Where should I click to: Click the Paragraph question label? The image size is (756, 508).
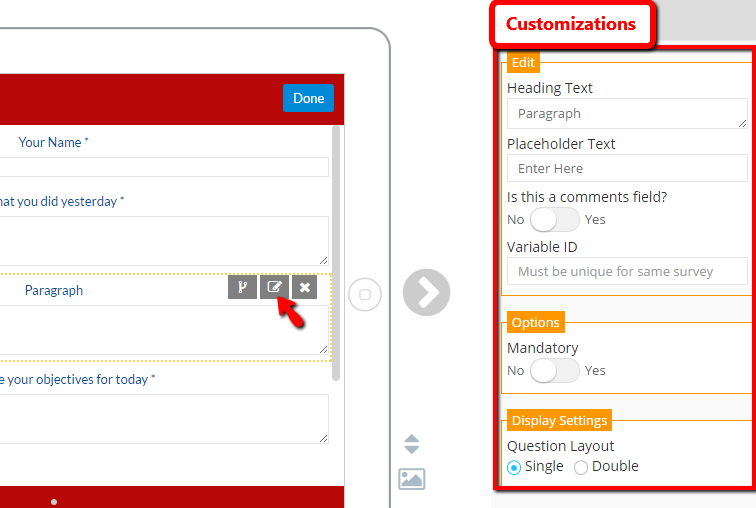[x=54, y=291]
